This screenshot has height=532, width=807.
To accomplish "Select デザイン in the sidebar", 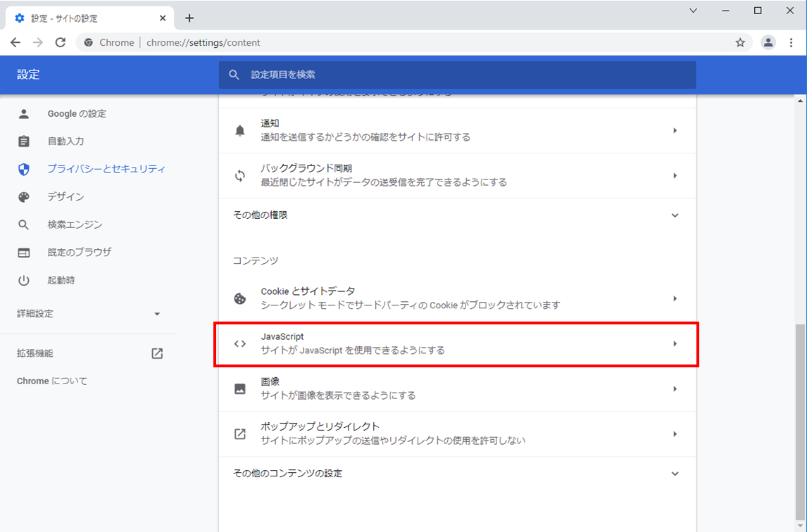I will click(x=66, y=197).
